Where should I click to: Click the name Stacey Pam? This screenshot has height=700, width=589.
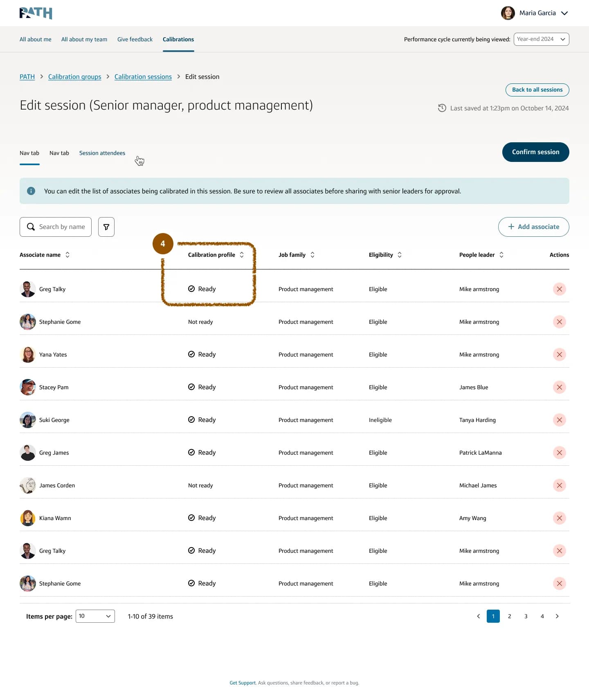click(54, 387)
